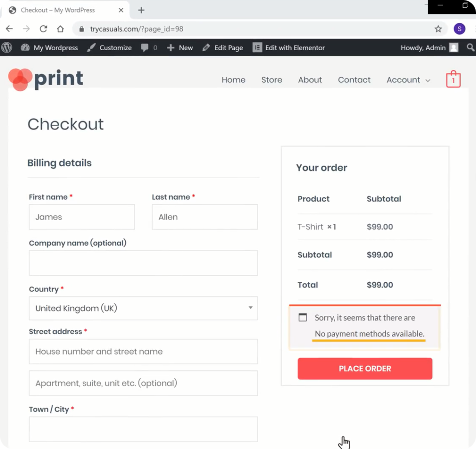Click the Edit with Elementor icon
The image size is (476, 449).
(x=257, y=47)
